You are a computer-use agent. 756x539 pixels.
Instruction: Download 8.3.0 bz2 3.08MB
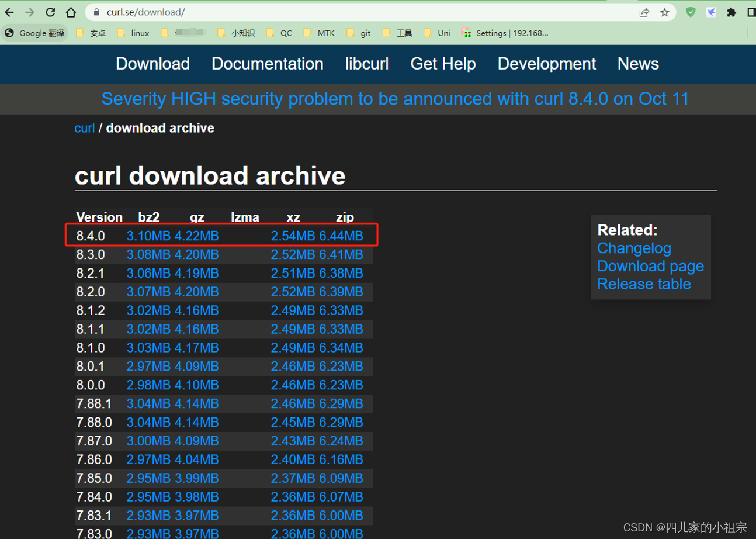pos(148,255)
